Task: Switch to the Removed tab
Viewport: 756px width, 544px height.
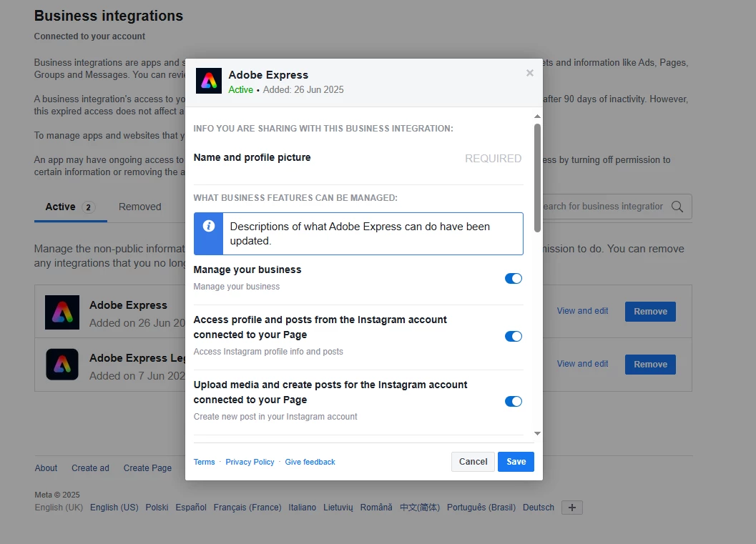Action: (139, 207)
